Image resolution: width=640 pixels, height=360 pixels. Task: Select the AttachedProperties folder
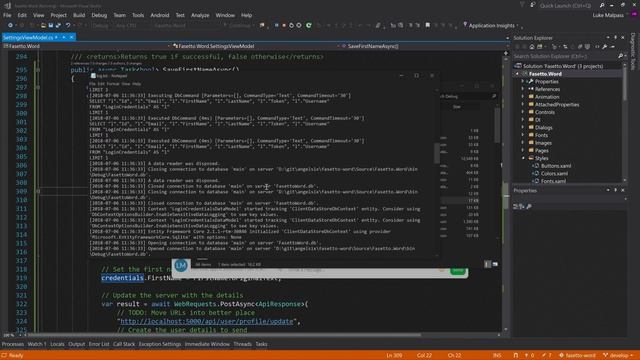(x=557, y=104)
